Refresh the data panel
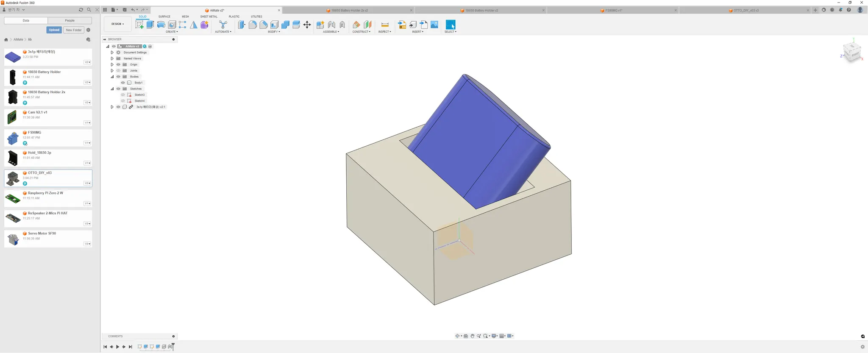This screenshot has width=868, height=353. pos(81,10)
